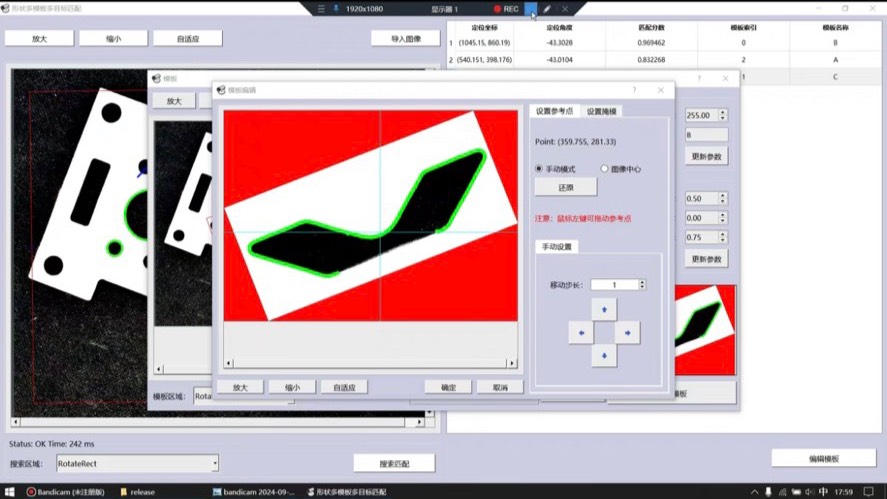
Task: Move reference point left with left arrow
Action: tap(581, 333)
